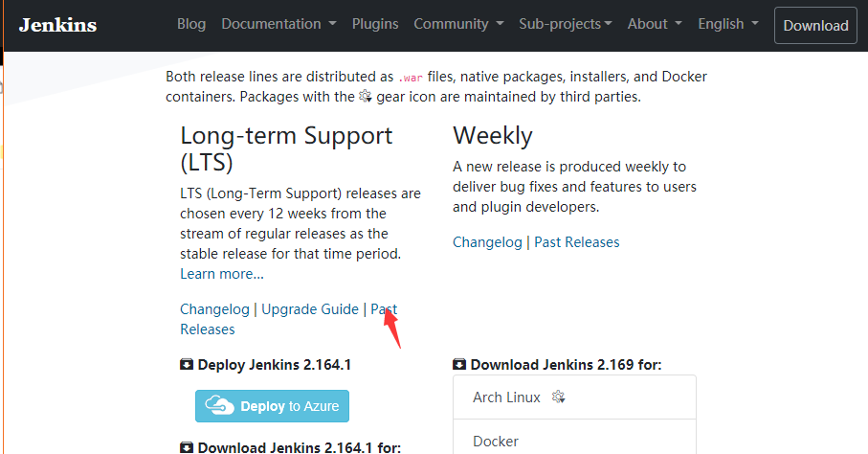Viewport: 868px width, 454px height.
Task: Expand the Sub-projects dropdown menu
Action: [x=566, y=24]
